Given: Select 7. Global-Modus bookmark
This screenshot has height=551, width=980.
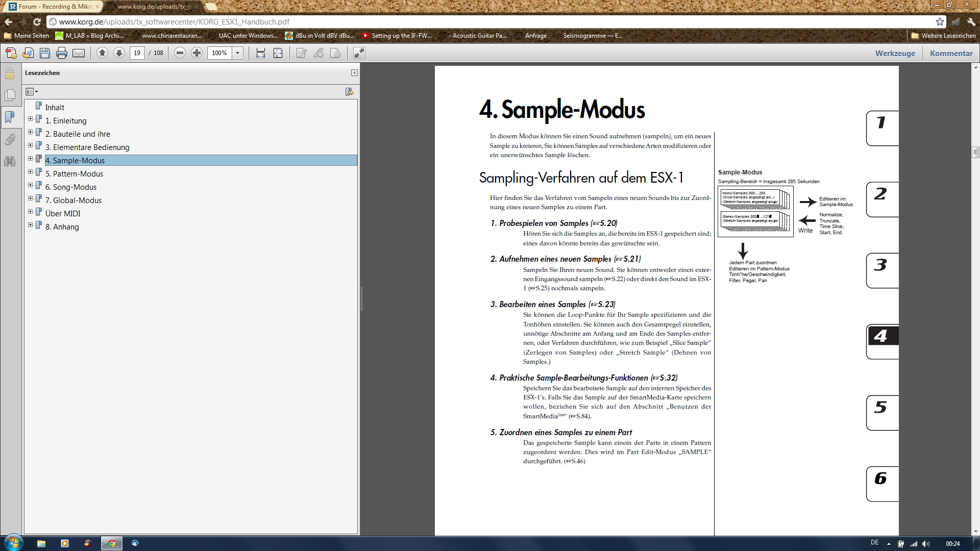Looking at the screenshot, I should (x=73, y=201).
